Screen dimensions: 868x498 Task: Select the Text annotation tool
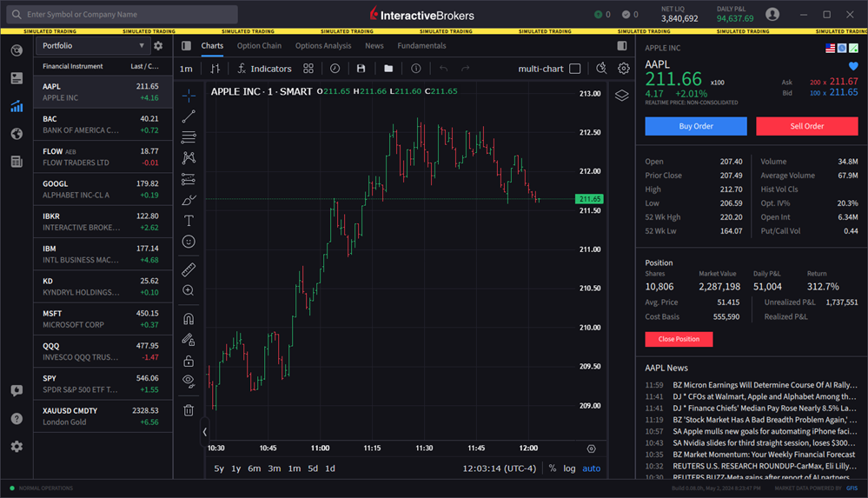pyautogui.click(x=189, y=221)
